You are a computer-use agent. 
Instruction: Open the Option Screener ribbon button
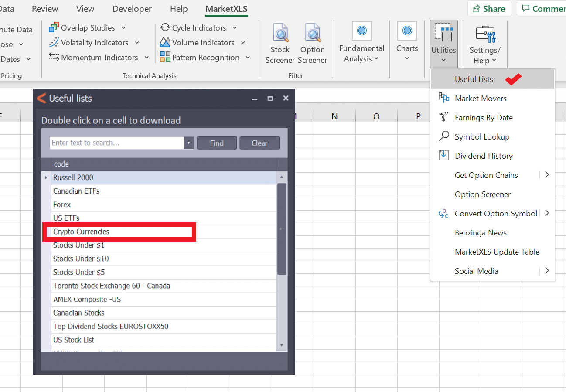point(313,44)
